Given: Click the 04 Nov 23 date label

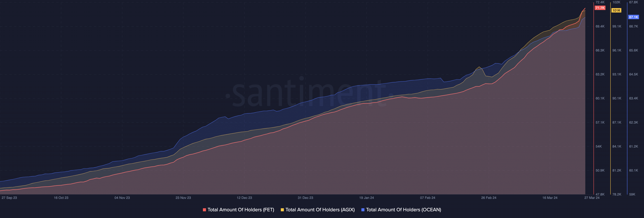Looking at the screenshot, I should pyautogui.click(x=122, y=198).
